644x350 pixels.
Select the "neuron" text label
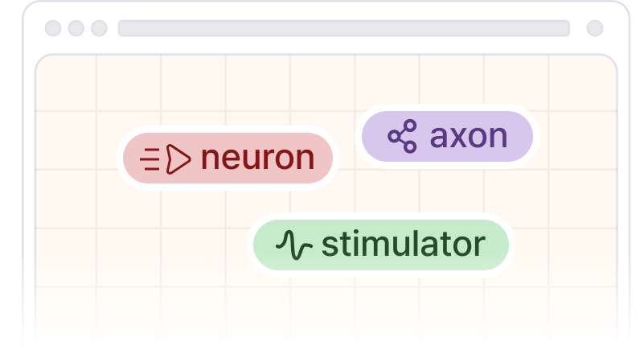click(257, 159)
